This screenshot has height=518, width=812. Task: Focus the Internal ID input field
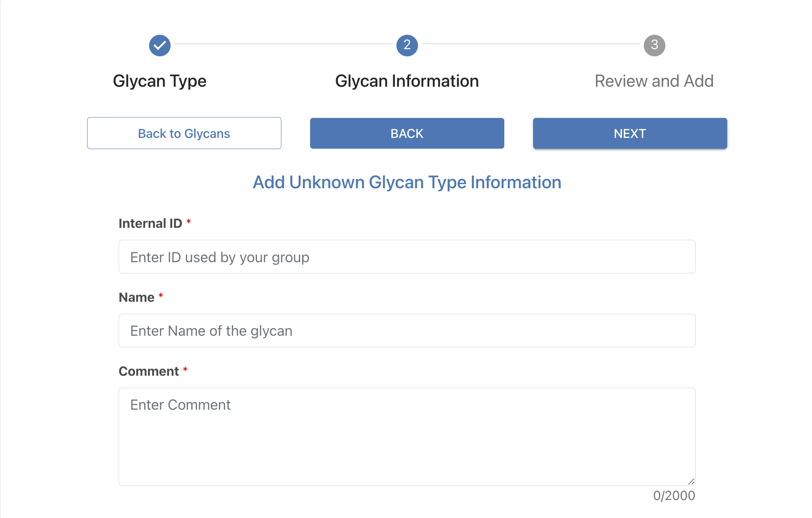[407, 257]
